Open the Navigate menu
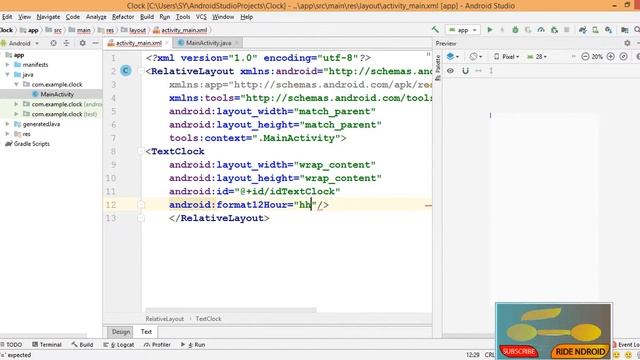640x360 pixels. tap(48, 17)
